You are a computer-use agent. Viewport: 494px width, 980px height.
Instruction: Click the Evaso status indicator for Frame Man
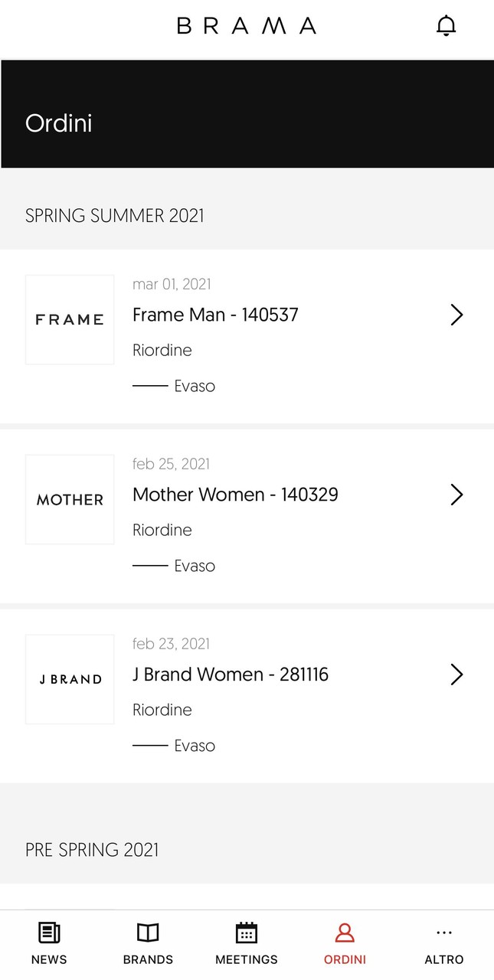pyautogui.click(x=195, y=386)
